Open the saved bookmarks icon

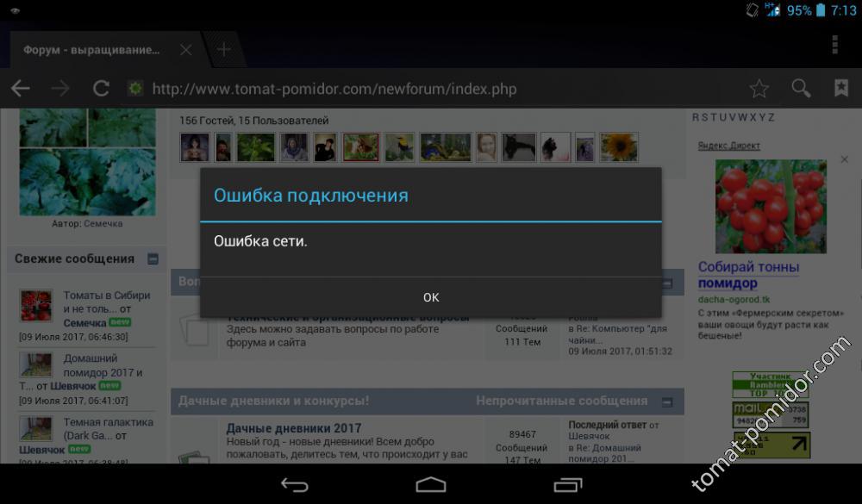coord(841,88)
